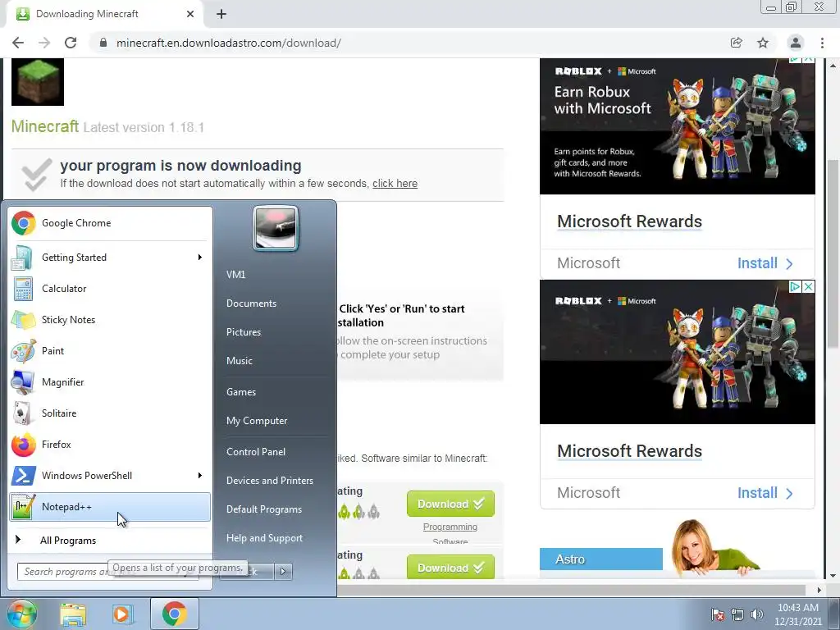Click the 'click here' download link

coord(395,183)
